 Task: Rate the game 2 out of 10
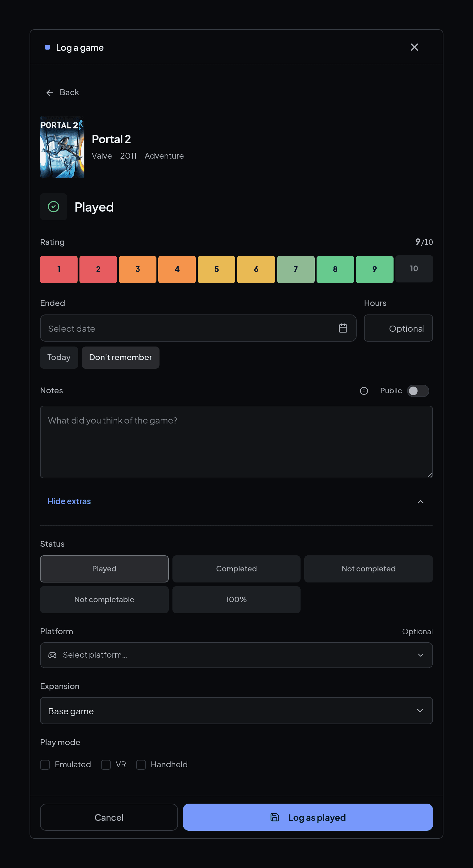[x=98, y=269]
